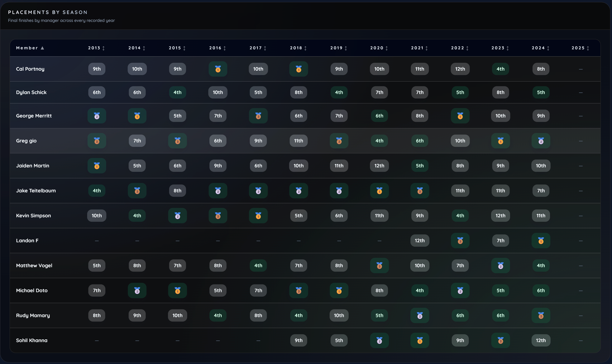The width and height of the screenshot is (612, 364).
Task: Click Matthew Vogel's 2023 silver medal
Action: pos(500,266)
